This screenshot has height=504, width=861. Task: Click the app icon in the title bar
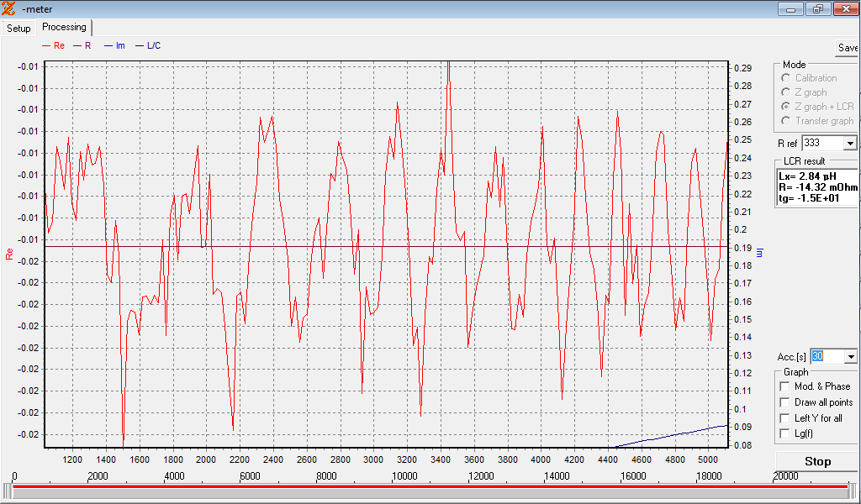click(8, 8)
